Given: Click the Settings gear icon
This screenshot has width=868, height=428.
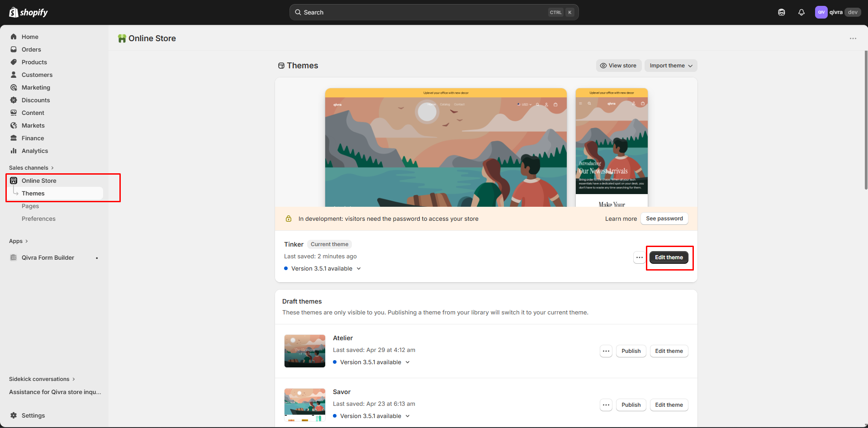Looking at the screenshot, I should 14,415.
